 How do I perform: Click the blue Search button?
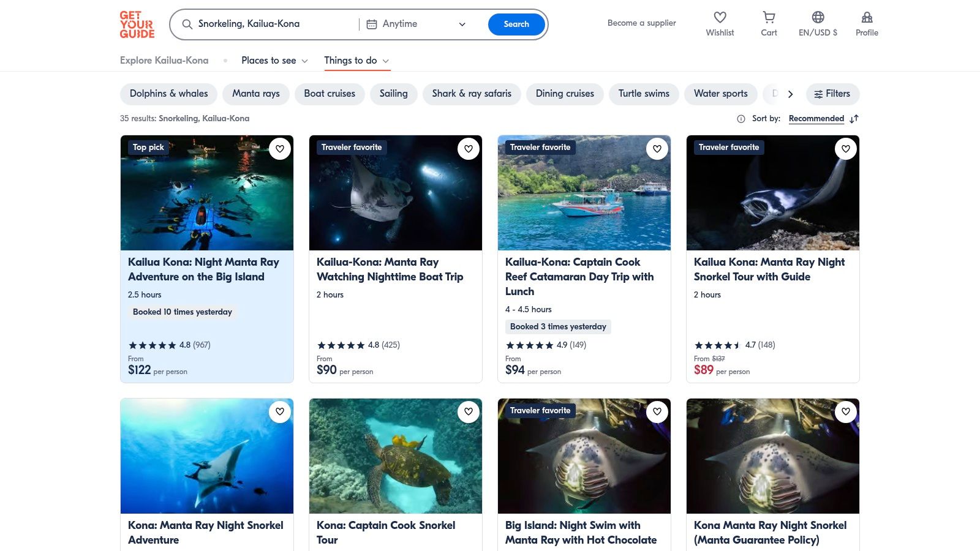click(516, 24)
